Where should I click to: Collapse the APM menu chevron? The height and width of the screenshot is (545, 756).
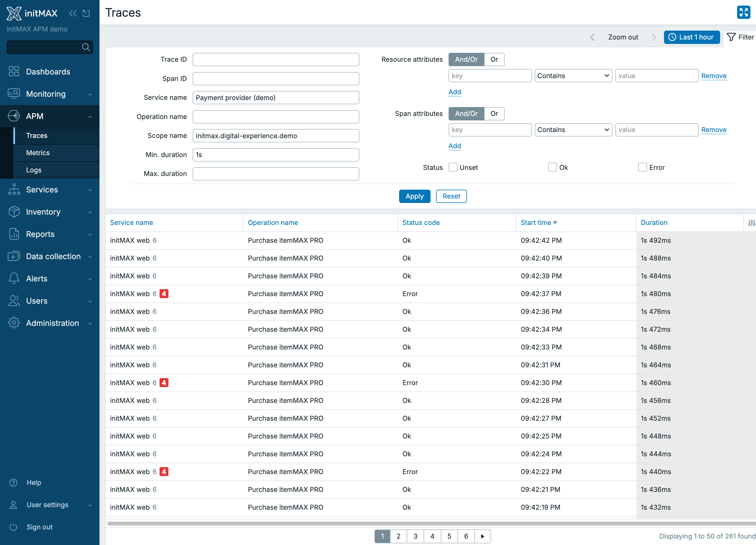(x=90, y=117)
